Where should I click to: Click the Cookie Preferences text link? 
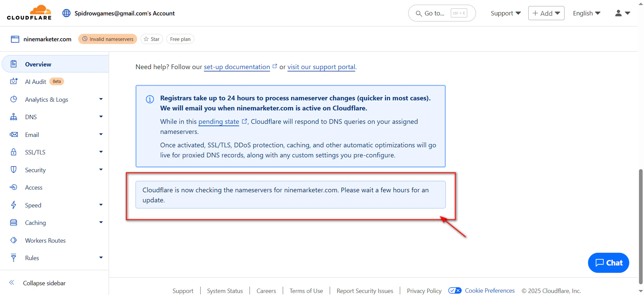490,291
